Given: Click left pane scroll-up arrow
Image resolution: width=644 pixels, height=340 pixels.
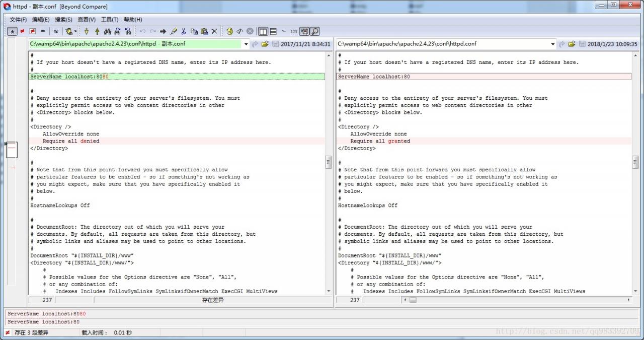Looking at the screenshot, I should (329, 54).
